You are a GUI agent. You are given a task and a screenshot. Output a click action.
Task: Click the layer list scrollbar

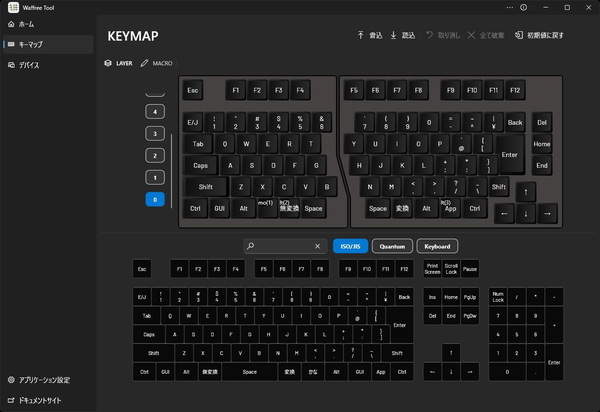coord(171,171)
